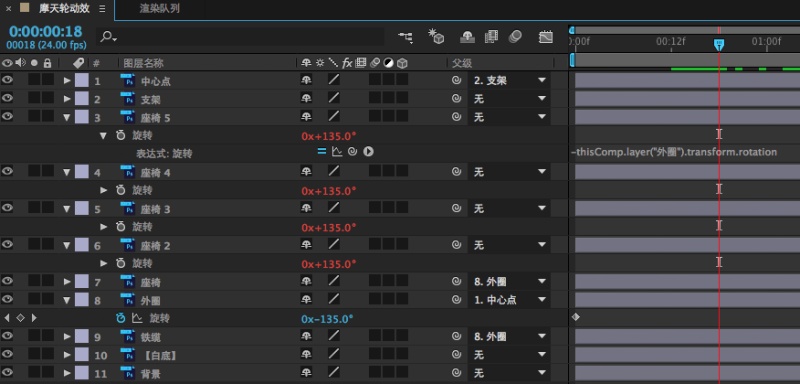Toggle the Draft 3D icon
This screenshot has width=800, height=384.
(436, 36)
